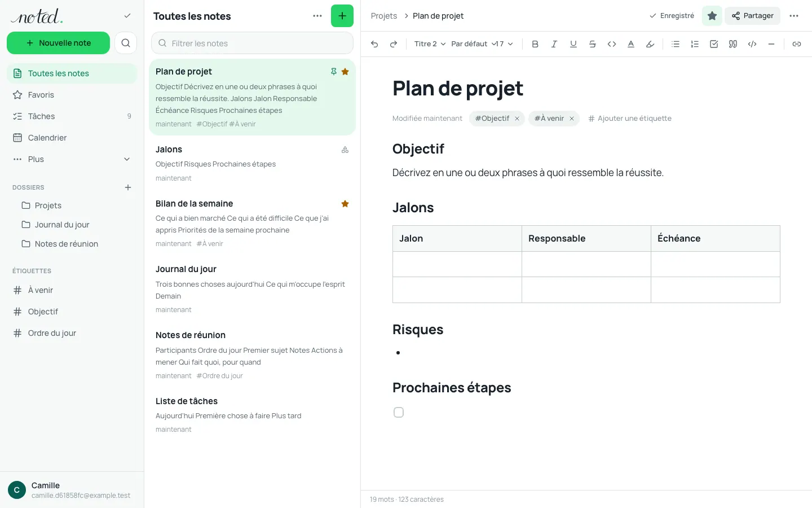
Task: Open the text color tool
Action: (x=631, y=44)
